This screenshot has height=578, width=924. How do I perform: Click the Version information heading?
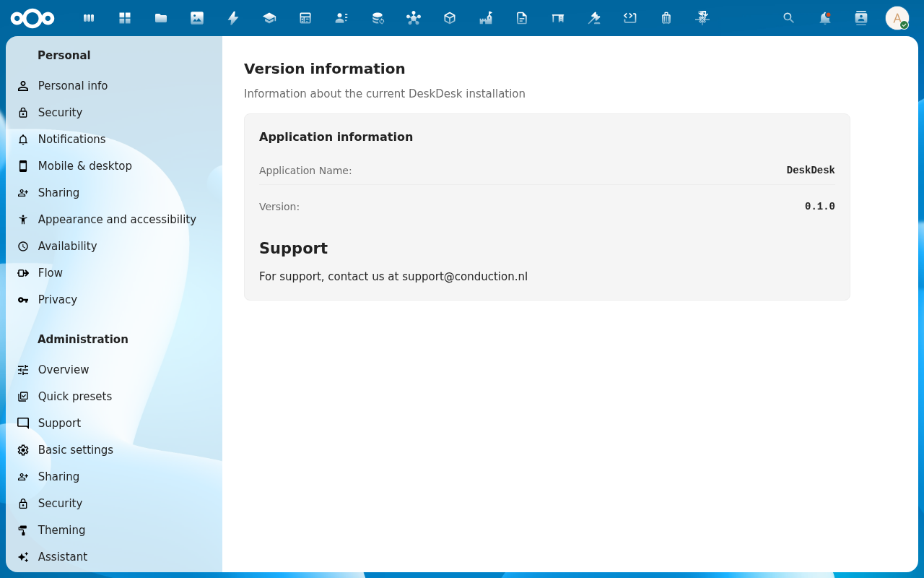pos(325,69)
